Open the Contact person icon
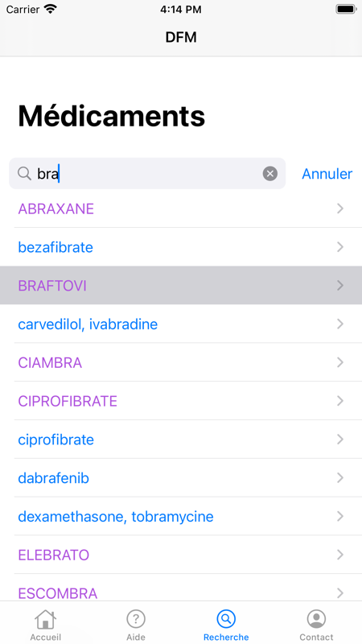Image resolution: width=362 pixels, height=644 pixels. pos(316,619)
